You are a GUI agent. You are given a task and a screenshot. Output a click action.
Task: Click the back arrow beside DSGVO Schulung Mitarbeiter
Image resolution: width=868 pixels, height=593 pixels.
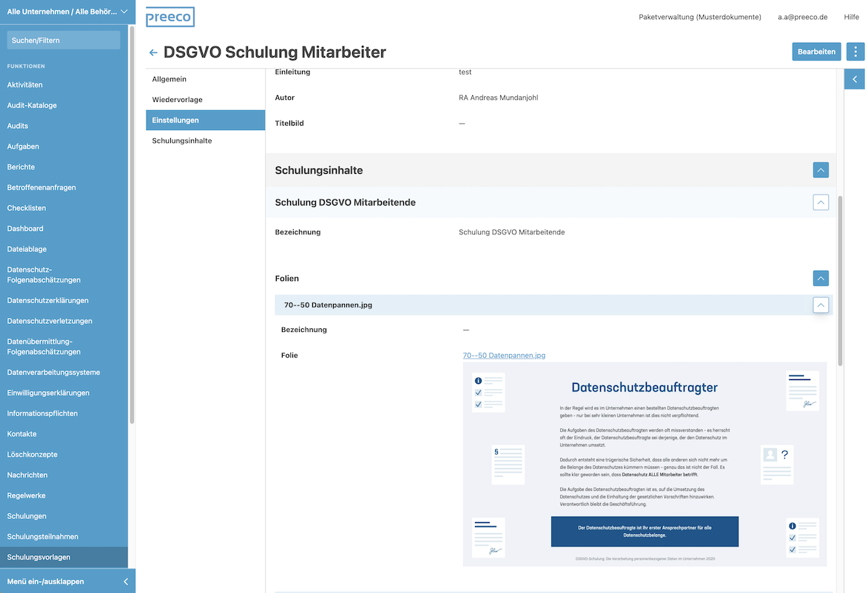[x=153, y=52]
